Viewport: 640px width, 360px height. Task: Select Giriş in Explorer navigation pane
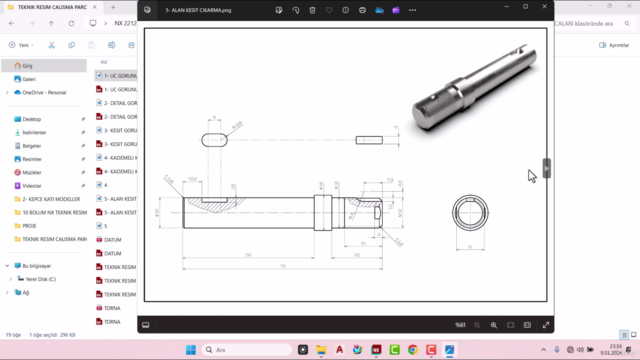(44, 65)
